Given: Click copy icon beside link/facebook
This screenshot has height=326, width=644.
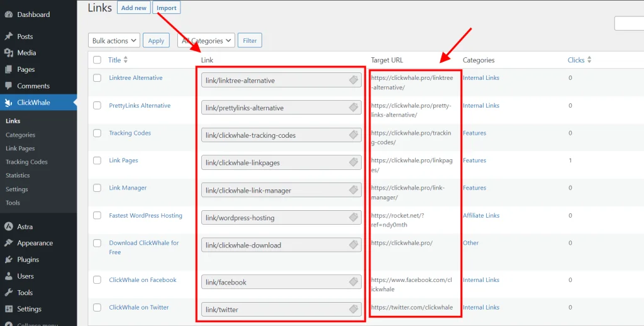Looking at the screenshot, I should 353,282.
